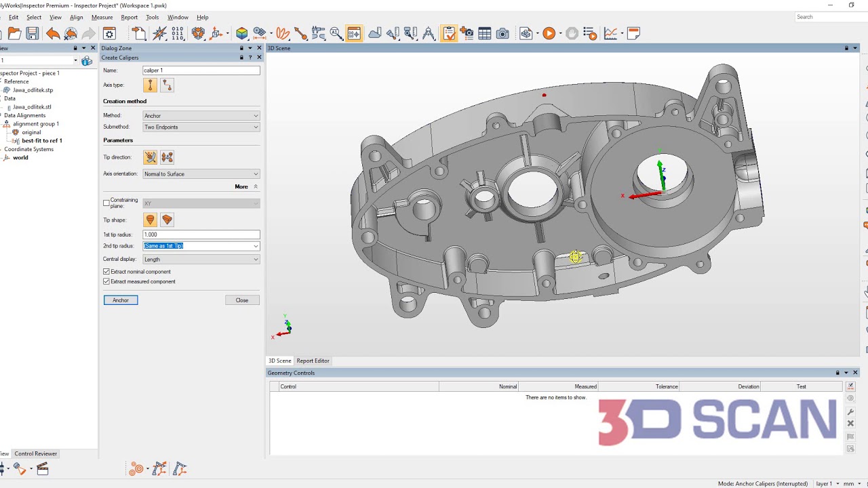Select the Two Endpoints axis type icon
The height and width of the screenshot is (488, 868).
pyautogui.click(x=167, y=85)
